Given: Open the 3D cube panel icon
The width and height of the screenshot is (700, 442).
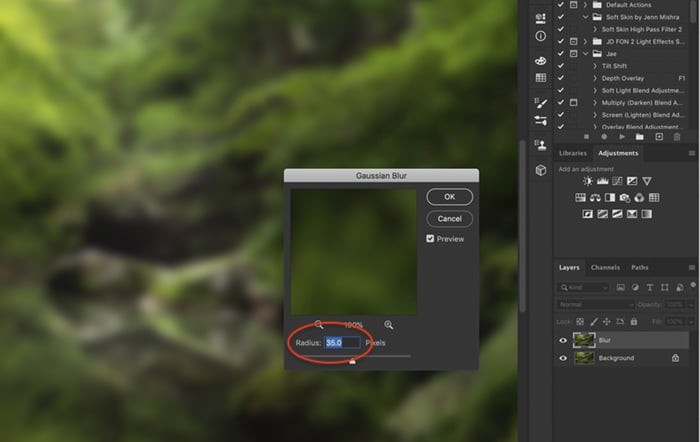Looking at the screenshot, I should tap(541, 170).
